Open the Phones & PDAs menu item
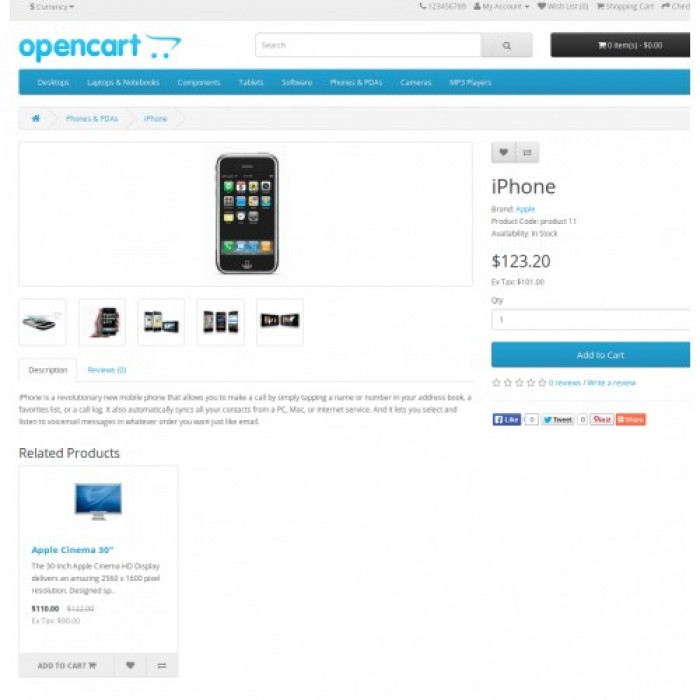 coord(356,83)
